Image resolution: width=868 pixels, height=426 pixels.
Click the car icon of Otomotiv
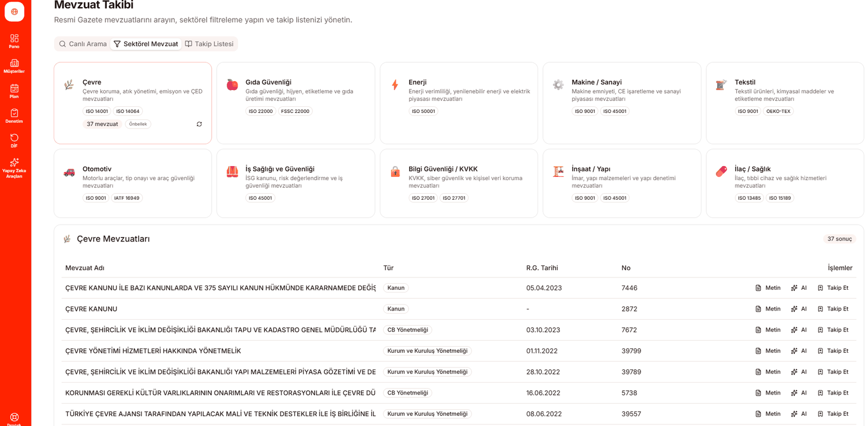[69, 172]
